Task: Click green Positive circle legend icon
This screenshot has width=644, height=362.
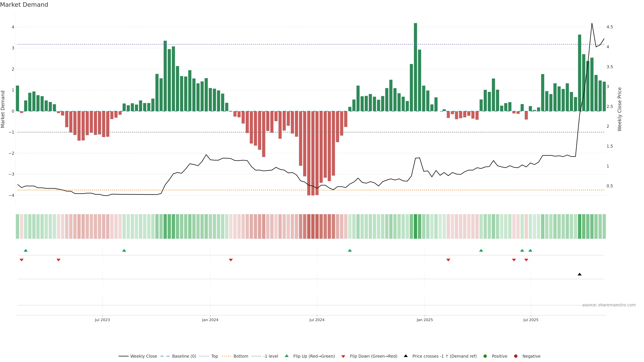Action: [x=485, y=356]
